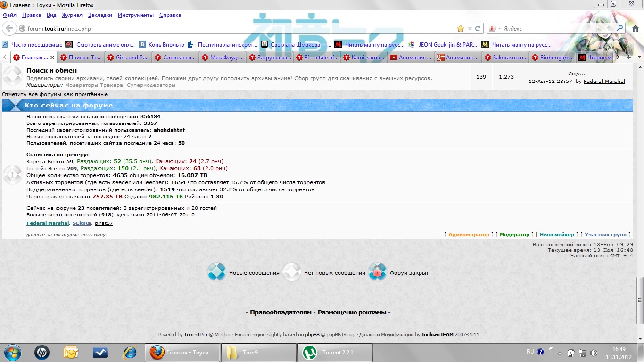Open the 'Поиск и обмен' forum link
644x362 pixels.
point(51,71)
